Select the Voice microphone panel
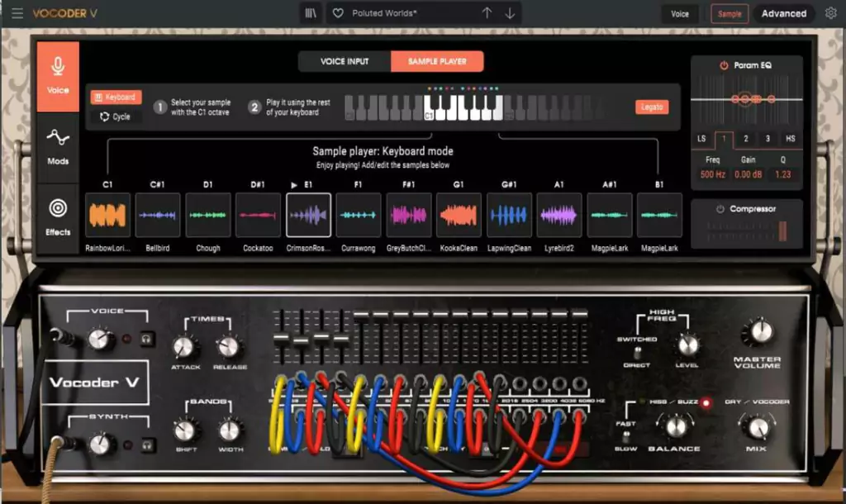The height and width of the screenshot is (504, 846). click(58, 77)
